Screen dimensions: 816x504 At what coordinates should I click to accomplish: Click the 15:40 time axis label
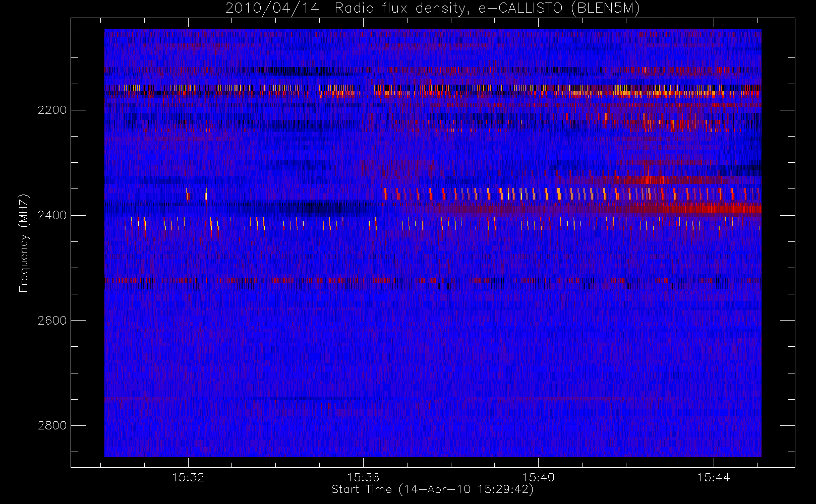click(538, 477)
